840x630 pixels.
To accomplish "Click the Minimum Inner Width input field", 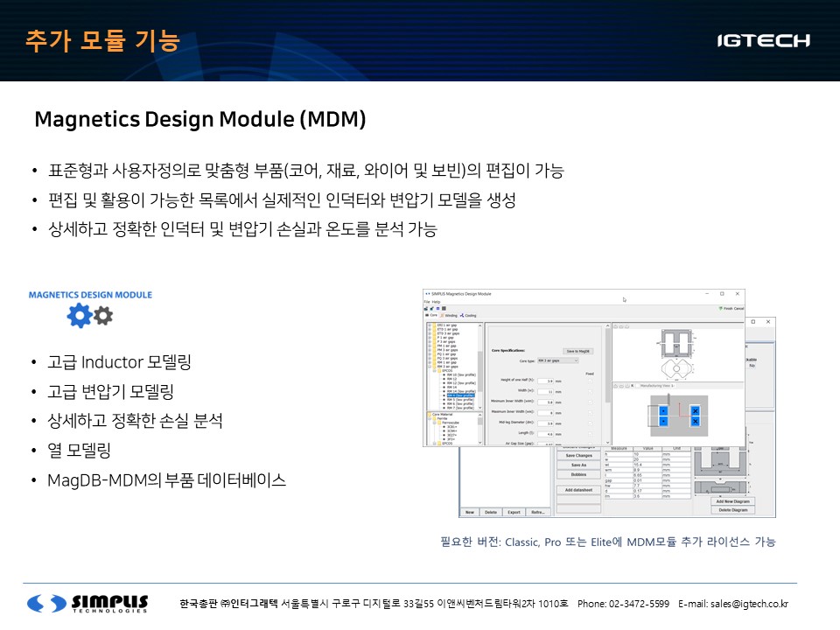I will (545, 402).
